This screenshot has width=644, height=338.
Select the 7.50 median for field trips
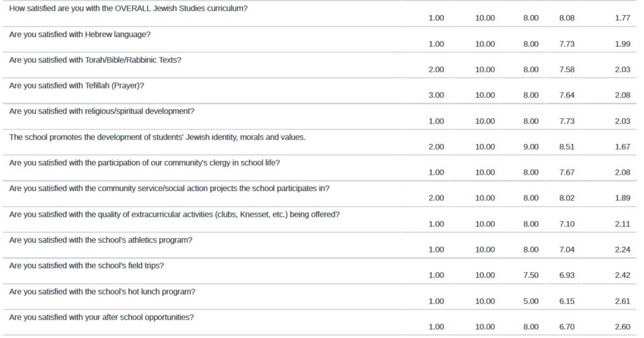pos(531,275)
